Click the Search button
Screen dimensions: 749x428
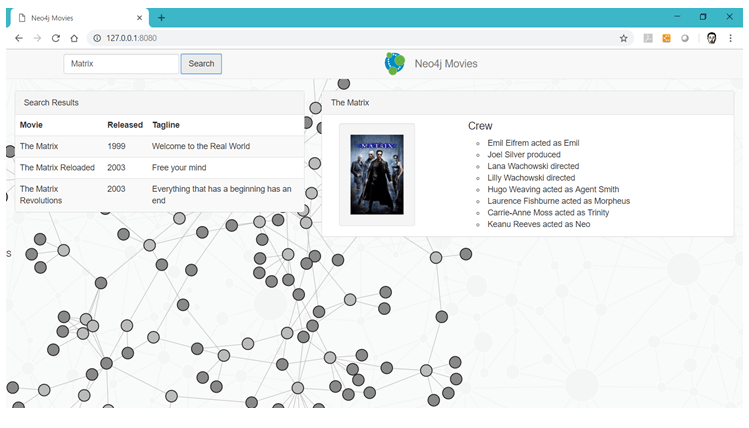(201, 64)
